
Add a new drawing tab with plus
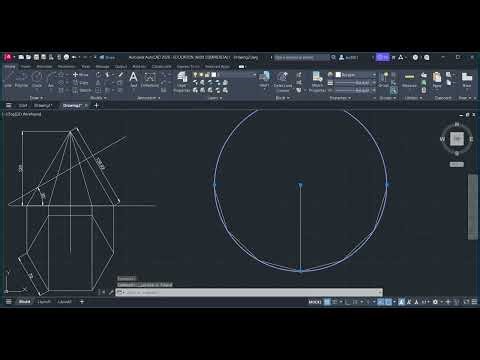tap(96, 105)
